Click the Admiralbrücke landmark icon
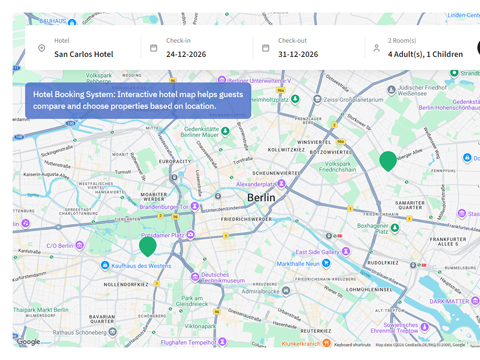The width and height of the screenshot is (480, 360). click(x=286, y=291)
